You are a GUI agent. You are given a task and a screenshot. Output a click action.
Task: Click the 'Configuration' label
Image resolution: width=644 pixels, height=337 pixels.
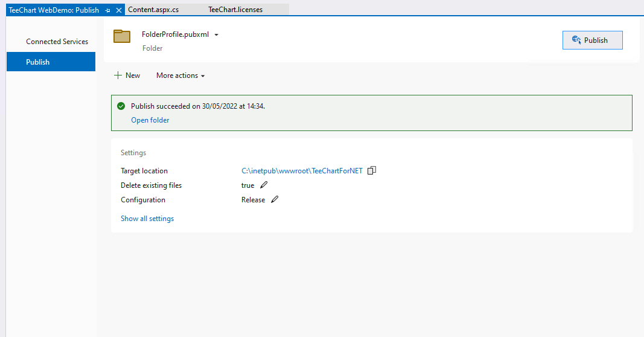point(143,200)
